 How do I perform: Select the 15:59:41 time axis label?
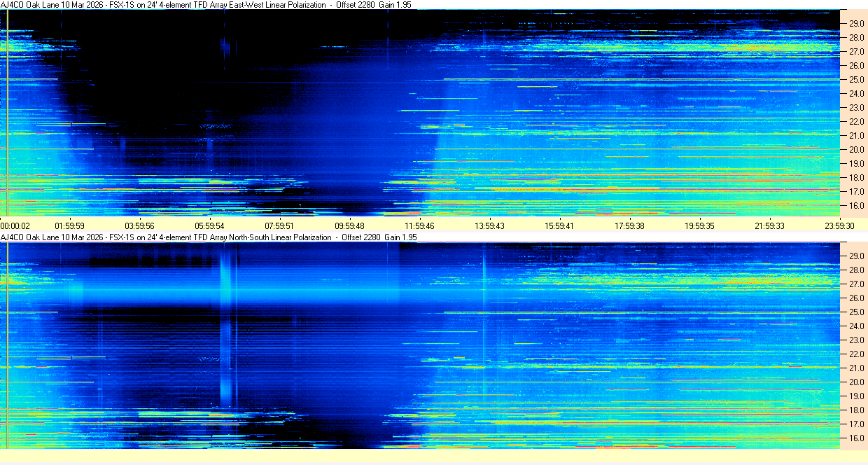click(x=560, y=225)
